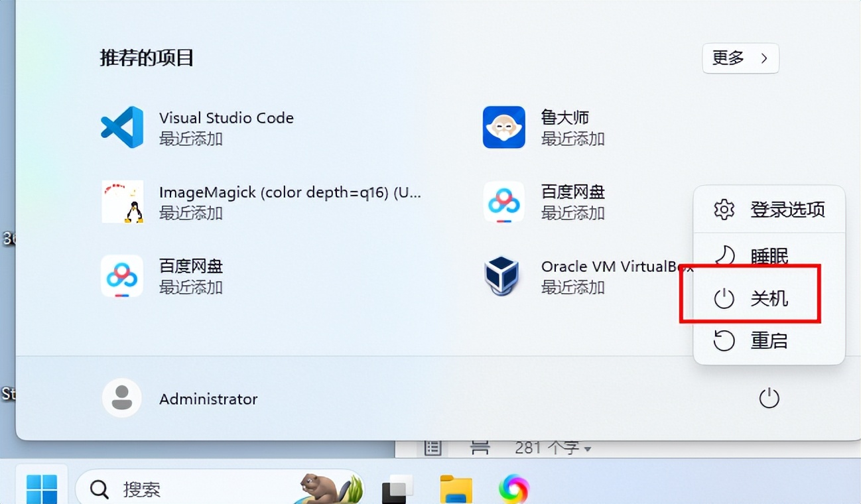Image resolution: width=861 pixels, height=504 pixels.
Task: Choose 重启 to restart the computer
Action: [x=769, y=341]
